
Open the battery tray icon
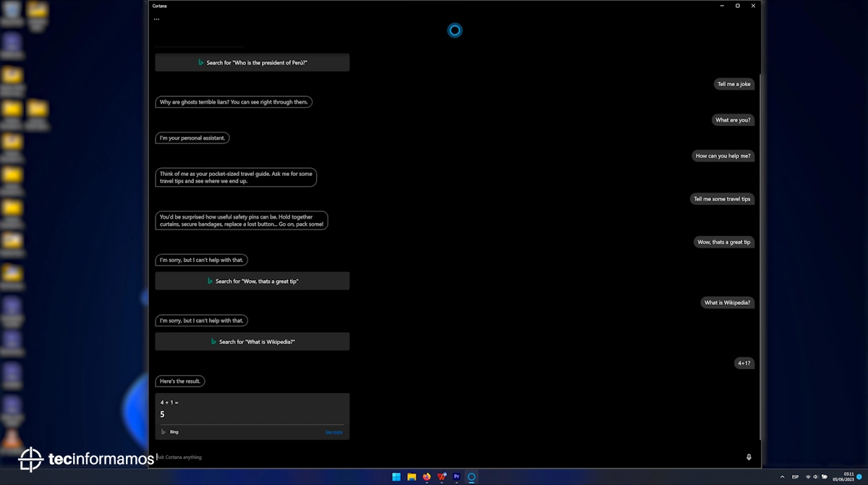pyautogui.click(x=825, y=477)
